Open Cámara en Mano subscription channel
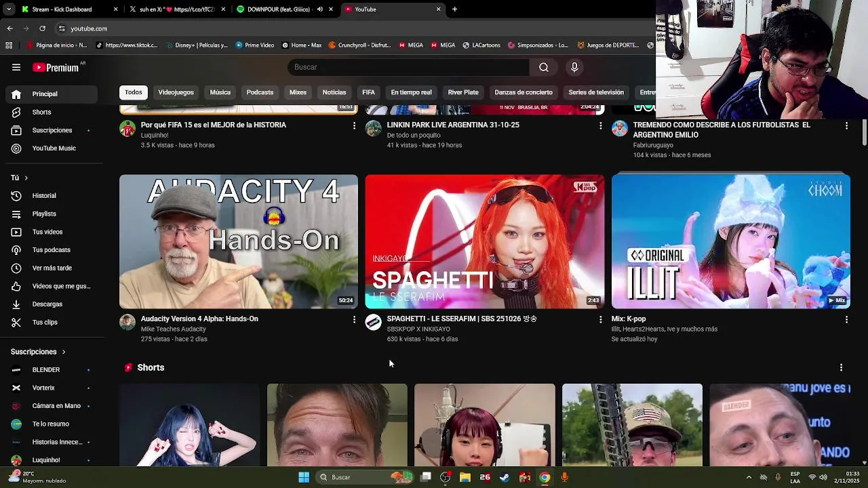The image size is (868, 488). tap(52, 406)
